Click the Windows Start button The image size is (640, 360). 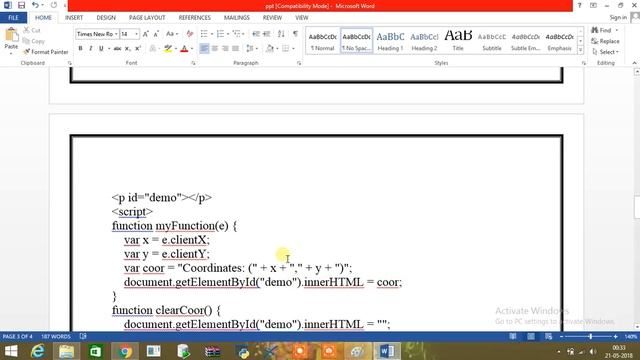pyautogui.click(x=11, y=351)
